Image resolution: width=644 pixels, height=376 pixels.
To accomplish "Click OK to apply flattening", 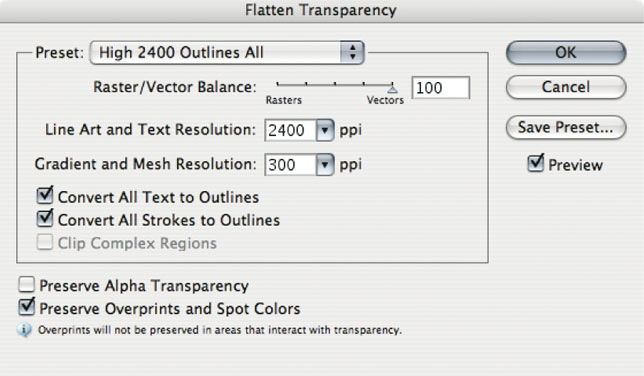I will tap(566, 53).
